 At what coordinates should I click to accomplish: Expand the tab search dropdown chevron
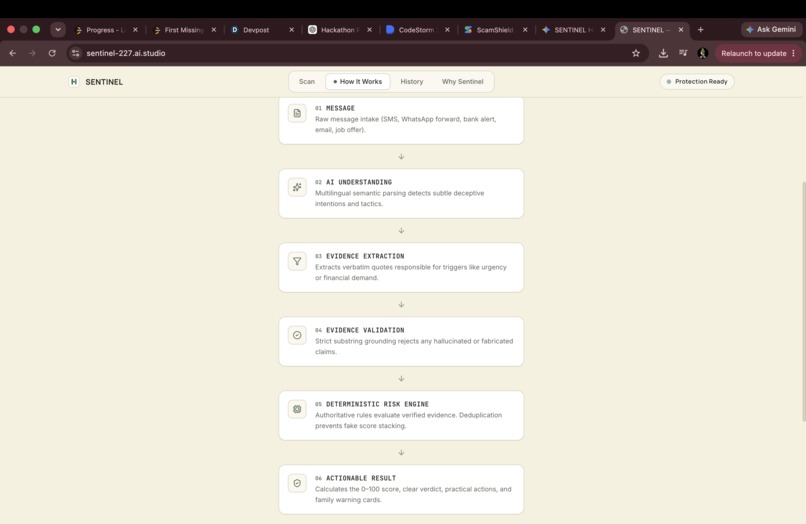click(x=58, y=30)
